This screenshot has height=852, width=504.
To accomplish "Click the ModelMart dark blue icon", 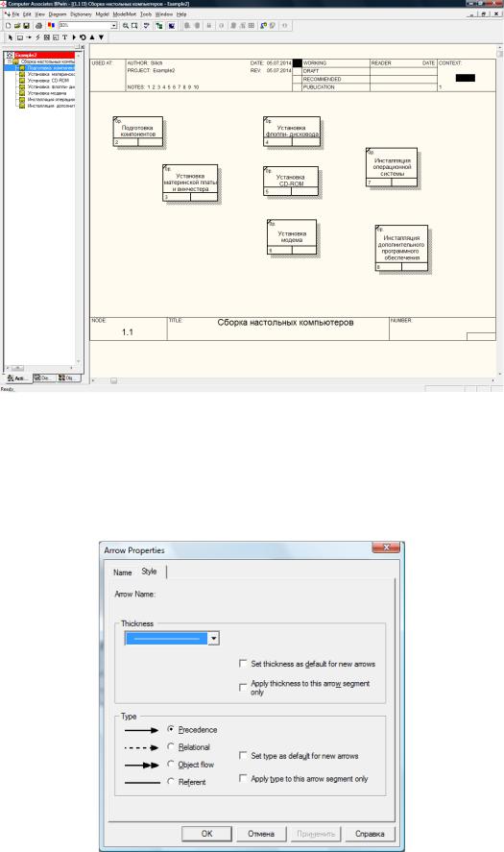I will [x=172, y=26].
